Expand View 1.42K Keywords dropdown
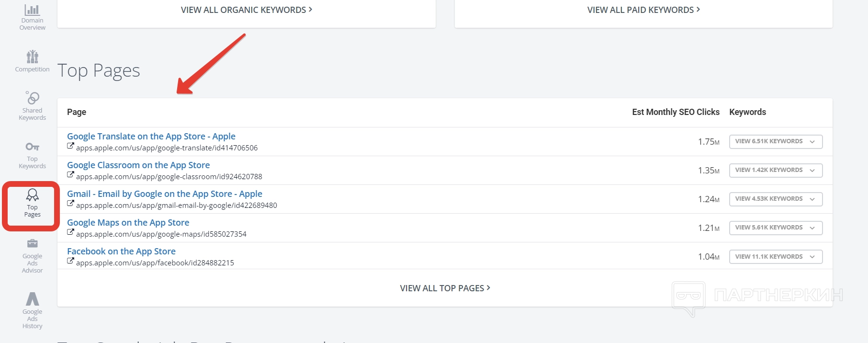Screen dimensions: 868x343 [x=776, y=171]
